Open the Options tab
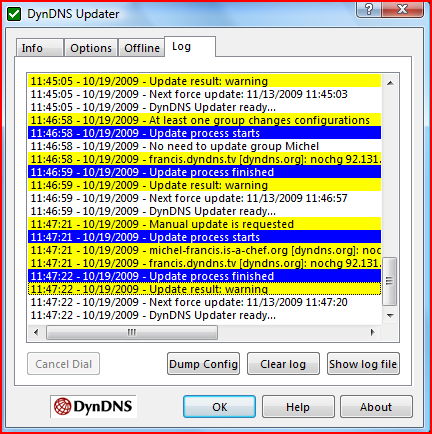 coord(91,48)
